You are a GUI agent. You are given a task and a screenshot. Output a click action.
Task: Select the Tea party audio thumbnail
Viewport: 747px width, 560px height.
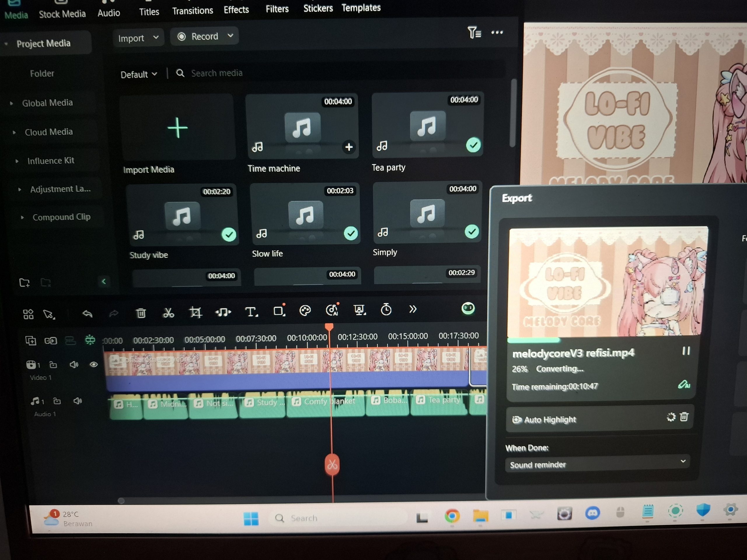click(x=427, y=125)
